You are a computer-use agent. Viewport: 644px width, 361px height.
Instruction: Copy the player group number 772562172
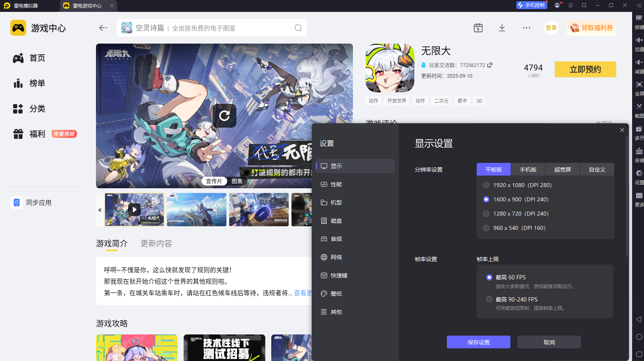click(490, 65)
